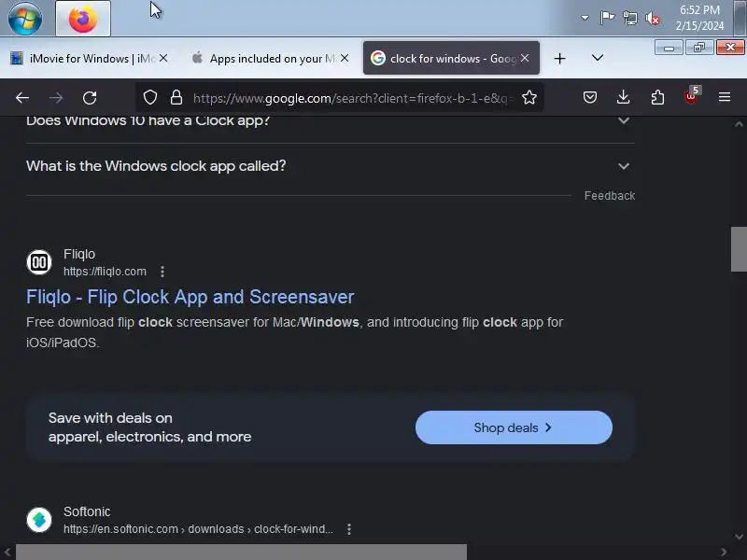Reload the current page
Image resolution: width=747 pixels, height=560 pixels.
(90, 98)
